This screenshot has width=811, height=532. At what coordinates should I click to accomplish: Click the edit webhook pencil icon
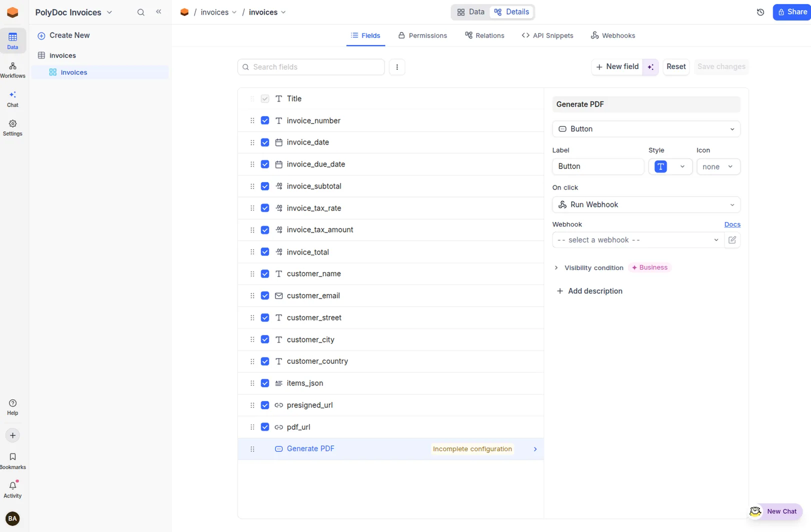(x=732, y=240)
